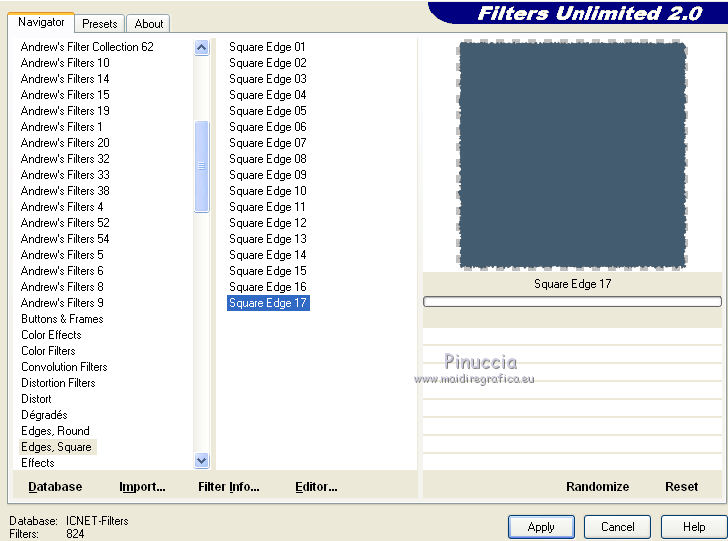Choose the Square Edge 08 filter

click(267, 159)
